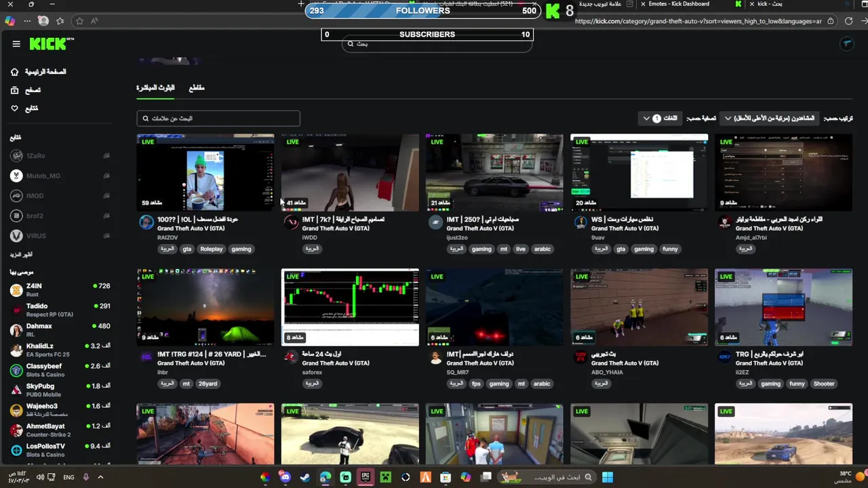Click ENG language indicator in system tray
The height and width of the screenshot is (488, 868).
(68, 477)
